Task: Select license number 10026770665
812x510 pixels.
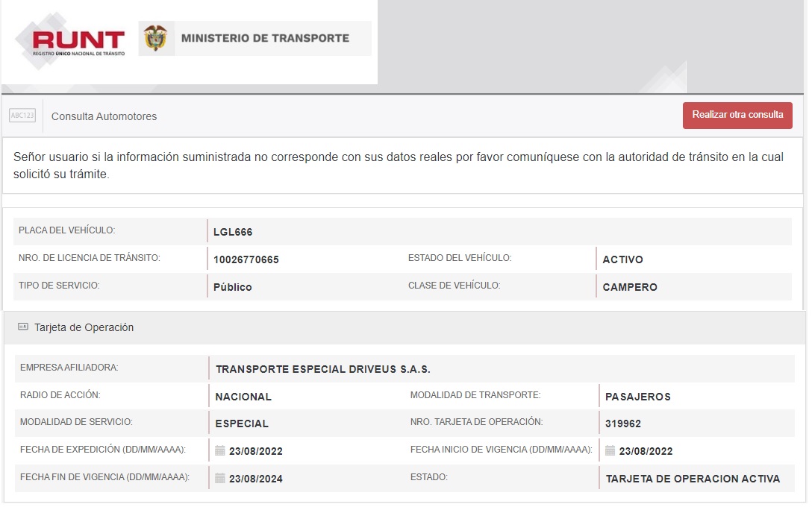Action: click(246, 259)
